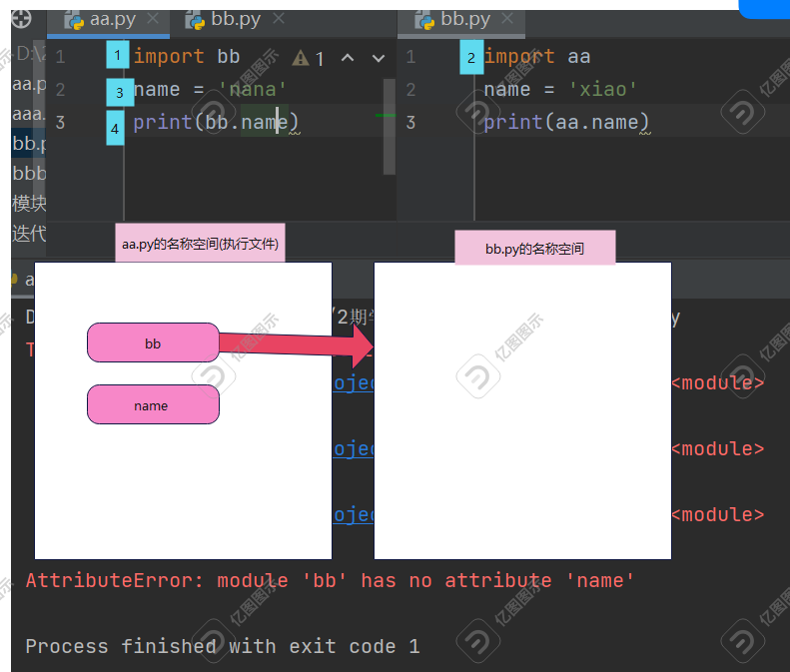This screenshot has height=672, width=790.
Task: Select aa.p file in project tree
Action: (x=29, y=84)
